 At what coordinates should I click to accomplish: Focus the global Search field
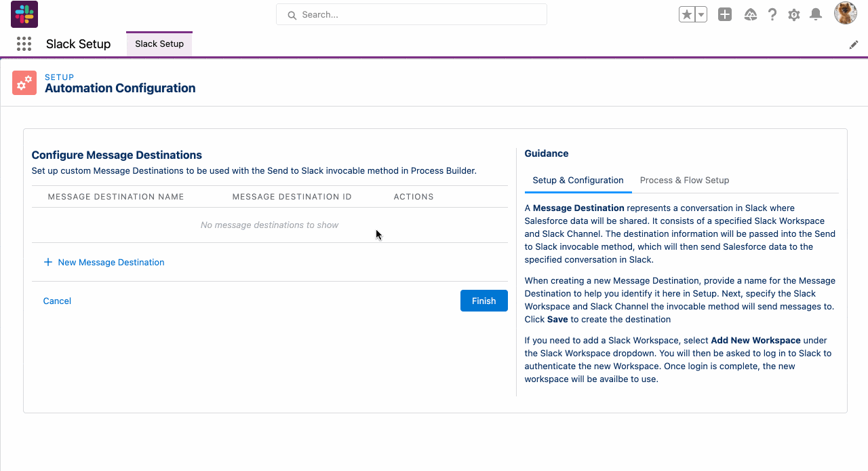[x=412, y=14]
